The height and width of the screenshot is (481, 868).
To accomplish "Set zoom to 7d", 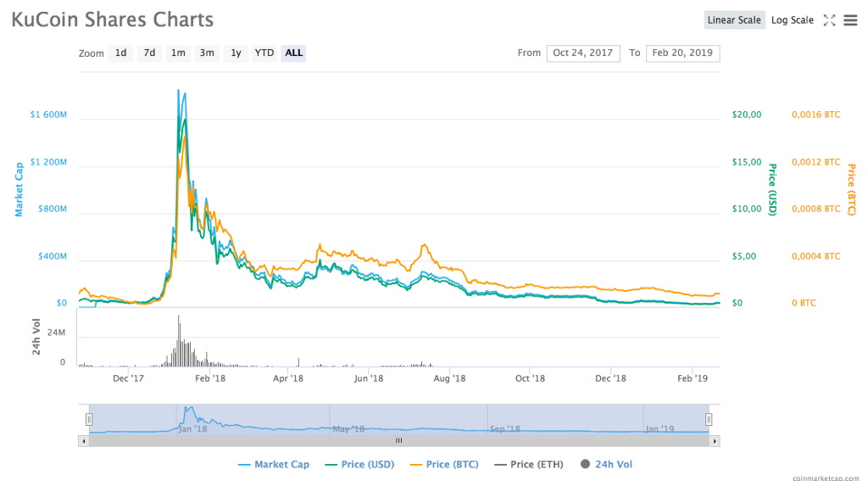I will (x=149, y=53).
